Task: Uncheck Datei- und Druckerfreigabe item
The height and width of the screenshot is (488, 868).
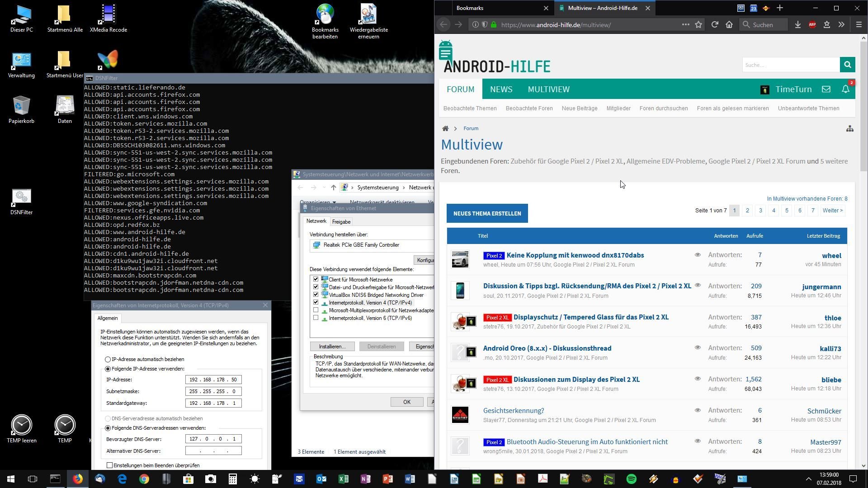Action: tap(316, 287)
